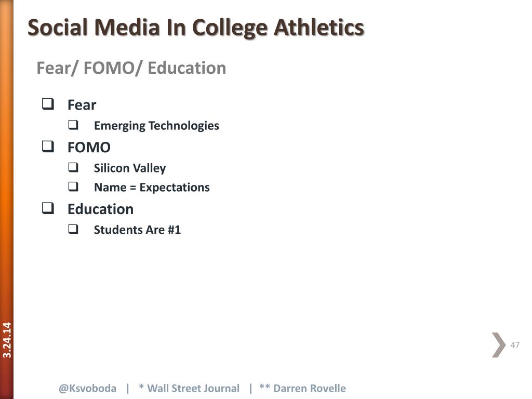Viewport: 532px width, 399px height.
Task: Select the Social Media In College Athletics title
Action: point(196,28)
